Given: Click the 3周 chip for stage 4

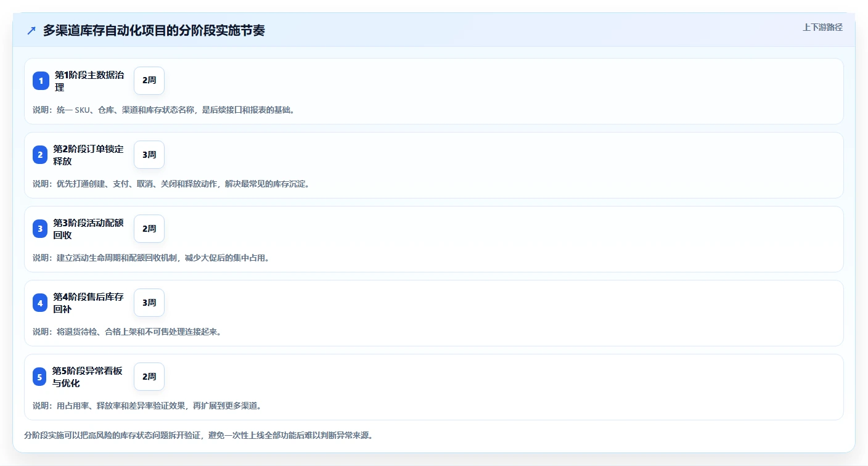Looking at the screenshot, I should pos(149,303).
